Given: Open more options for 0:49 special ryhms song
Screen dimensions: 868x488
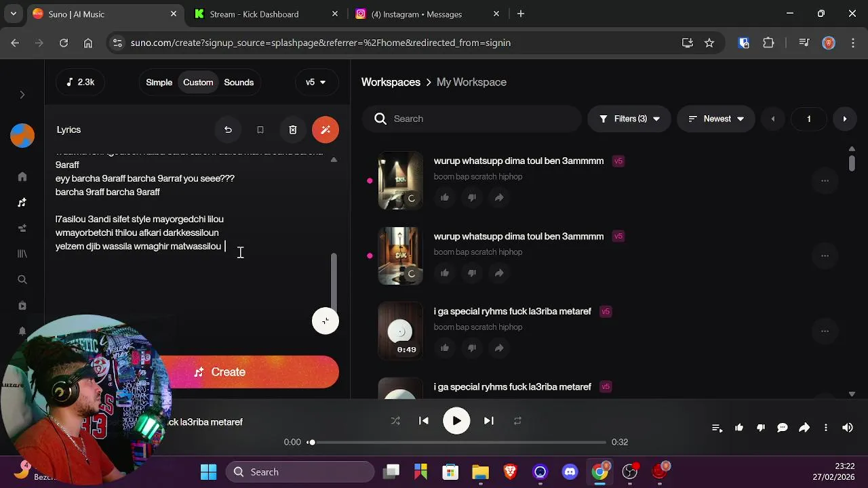Looking at the screenshot, I should coord(825,331).
